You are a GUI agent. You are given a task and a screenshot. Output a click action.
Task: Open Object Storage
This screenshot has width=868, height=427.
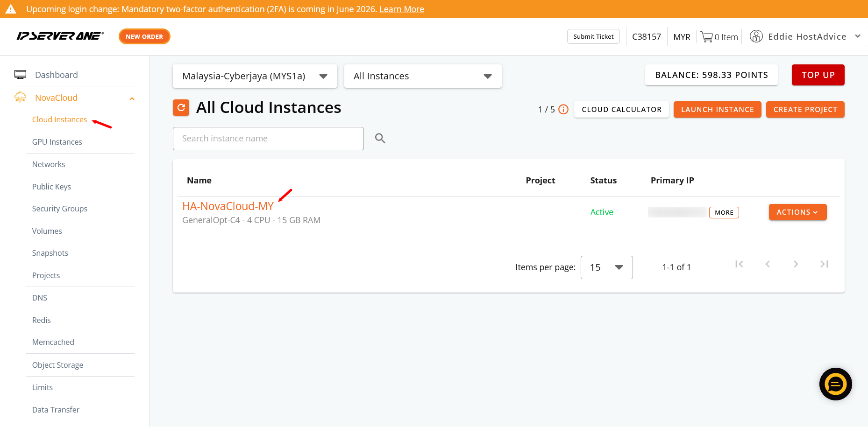coord(57,365)
